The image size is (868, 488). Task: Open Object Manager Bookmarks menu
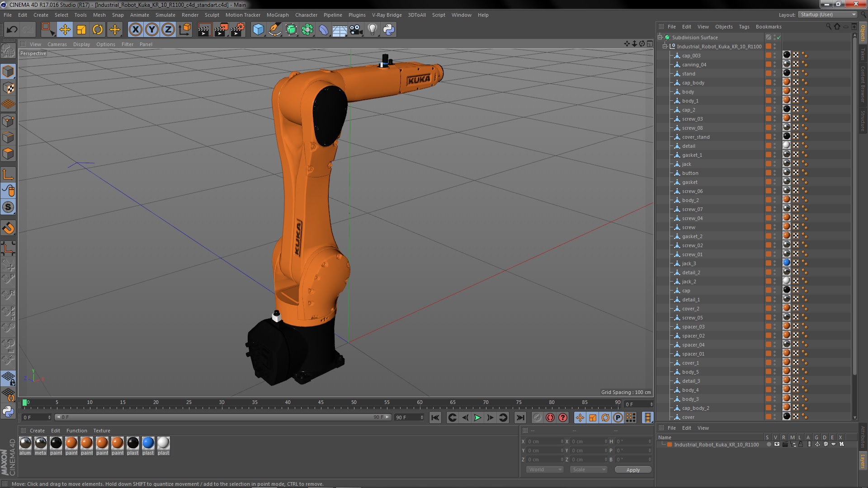(x=768, y=27)
